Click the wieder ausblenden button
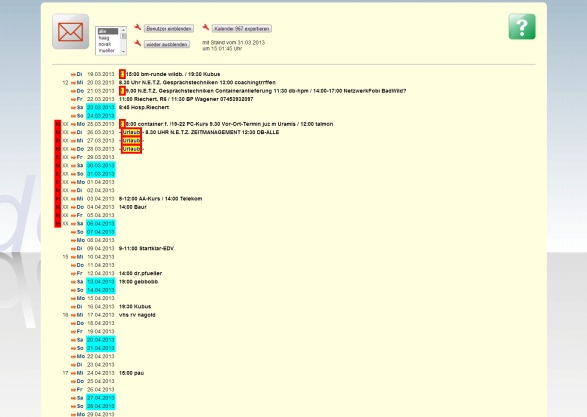 pos(167,44)
